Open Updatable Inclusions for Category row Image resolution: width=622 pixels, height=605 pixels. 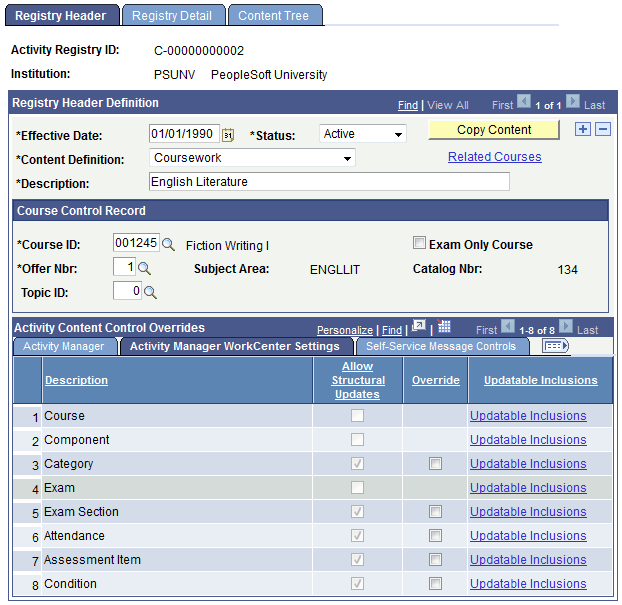pos(528,463)
